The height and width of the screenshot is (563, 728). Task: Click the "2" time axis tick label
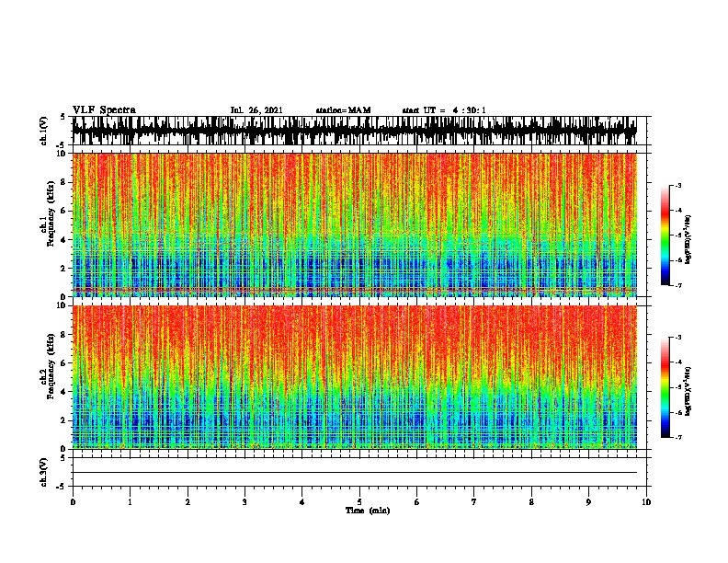pyautogui.click(x=188, y=501)
